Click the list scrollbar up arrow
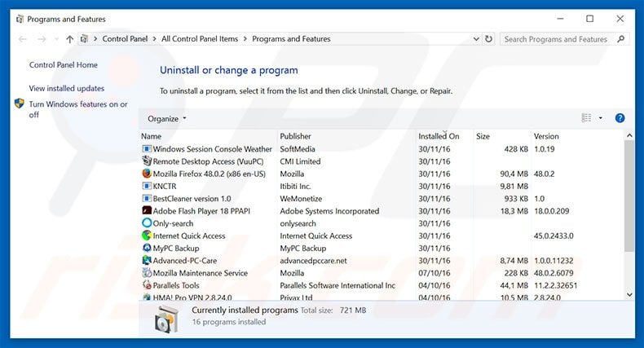The image size is (644, 348). point(629,135)
